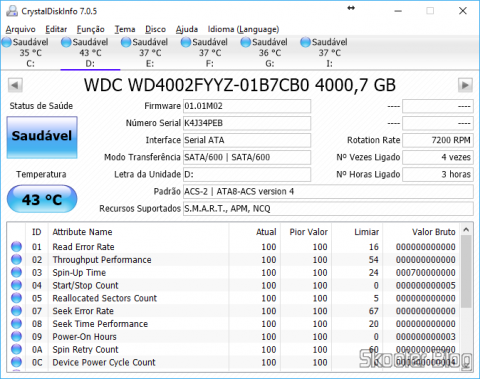Select the Start/Stop Count attribute name
The image size is (480, 379).
[85, 285]
